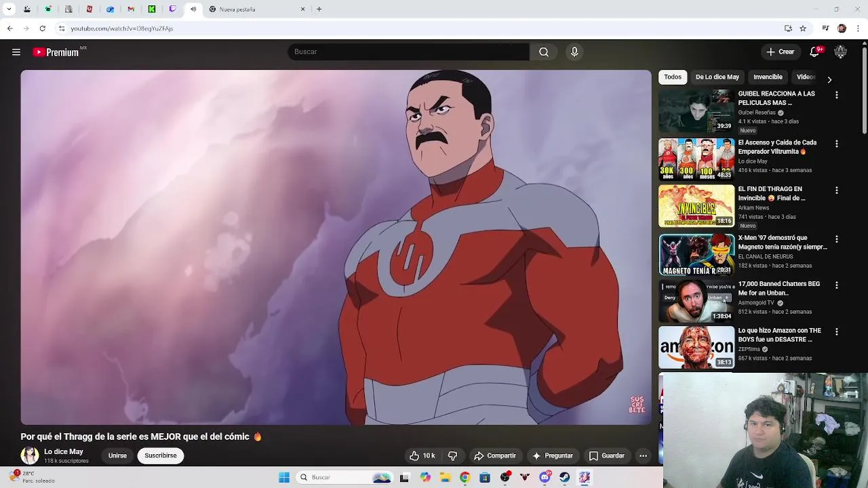
Task: Switch to the Kick pinned tab
Action: [152, 9]
